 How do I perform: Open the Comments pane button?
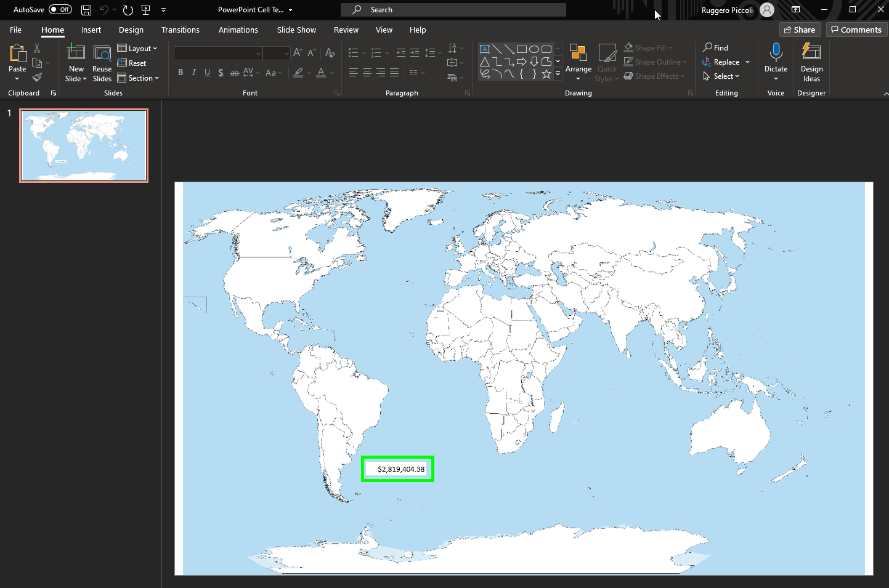click(x=856, y=30)
